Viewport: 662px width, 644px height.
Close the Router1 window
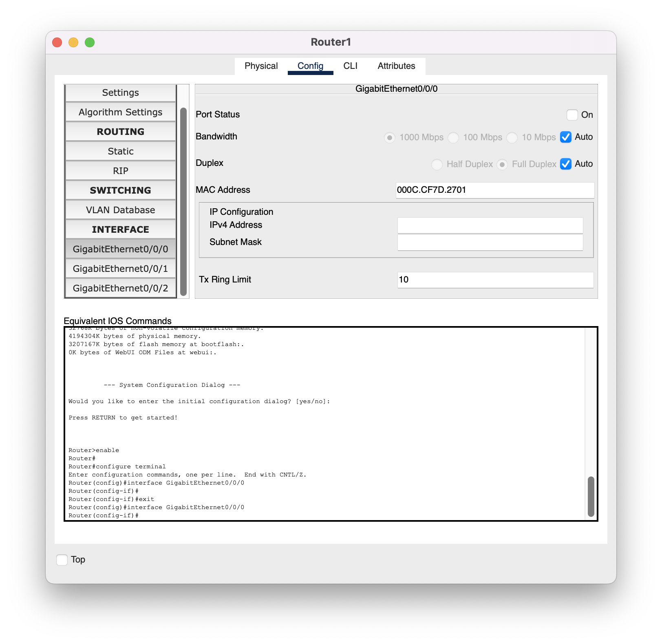57,42
